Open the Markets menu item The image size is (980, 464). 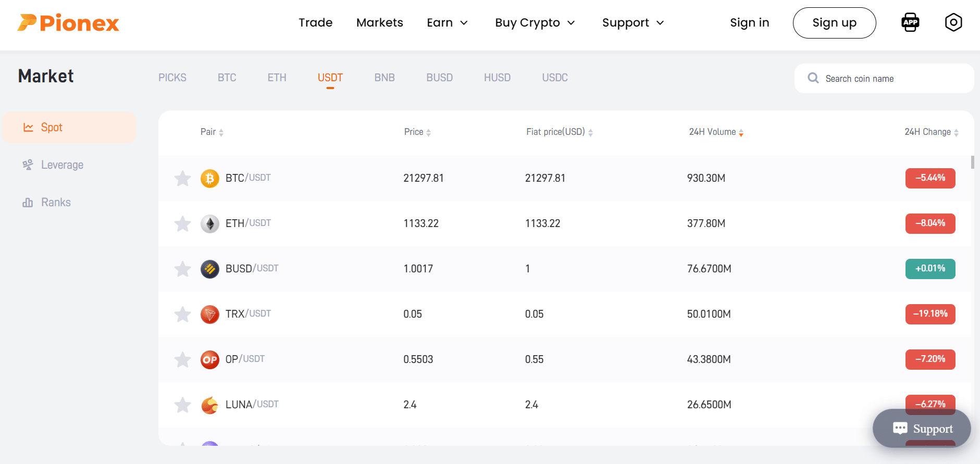tap(380, 23)
